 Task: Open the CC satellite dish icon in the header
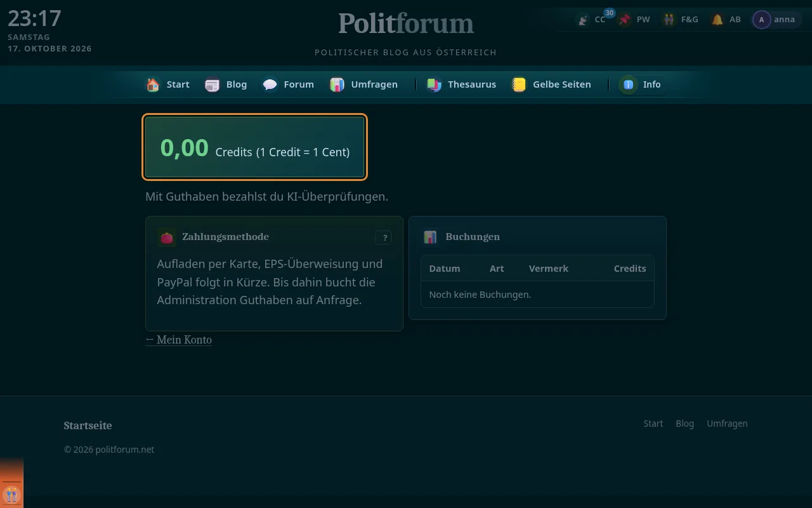point(583,20)
